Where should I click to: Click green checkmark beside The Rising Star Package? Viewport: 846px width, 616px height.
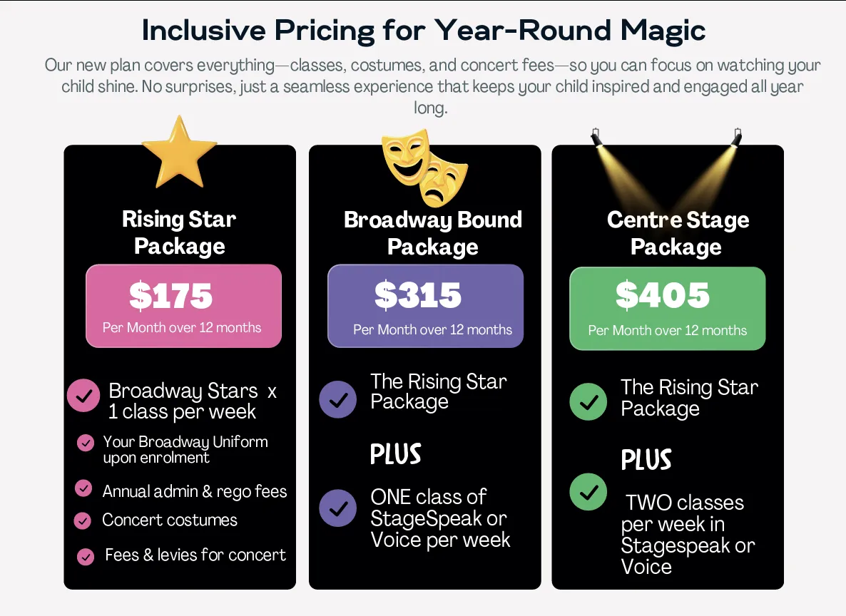[588, 402]
